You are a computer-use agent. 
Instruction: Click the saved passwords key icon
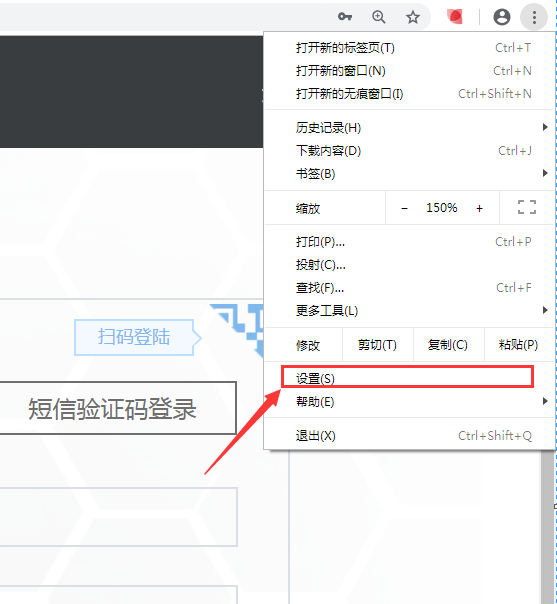(345, 17)
